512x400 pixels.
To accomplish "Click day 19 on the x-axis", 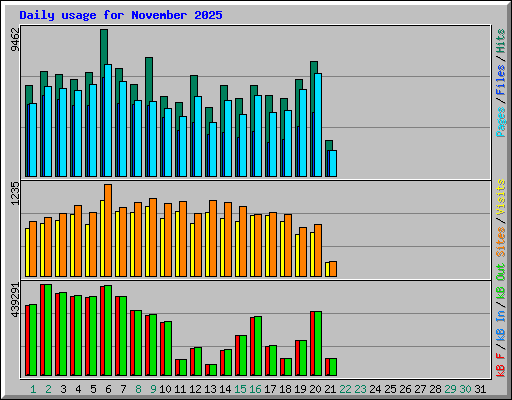I will [300, 389].
